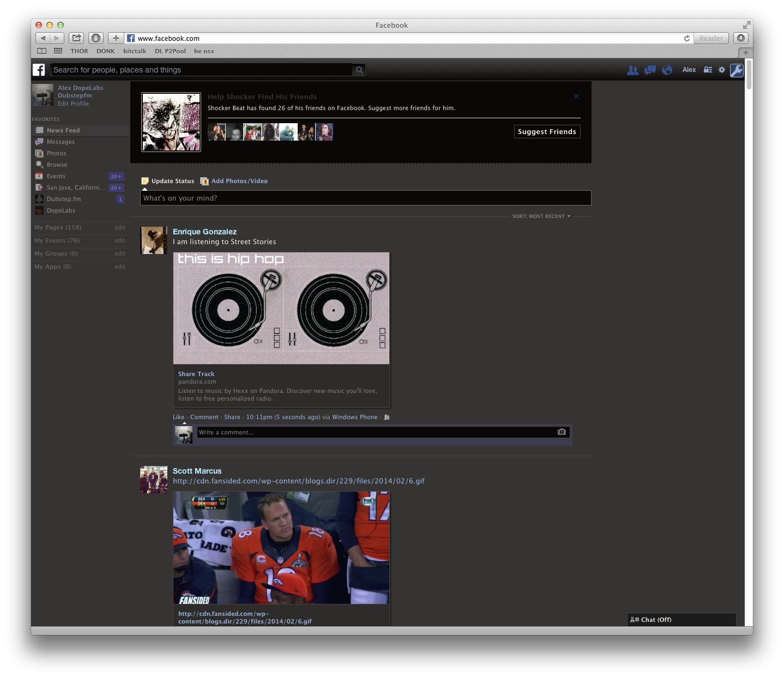This screenshot has width=784, height=678.
Task: Expand My Groups (0) section
Action: (56, 253)
